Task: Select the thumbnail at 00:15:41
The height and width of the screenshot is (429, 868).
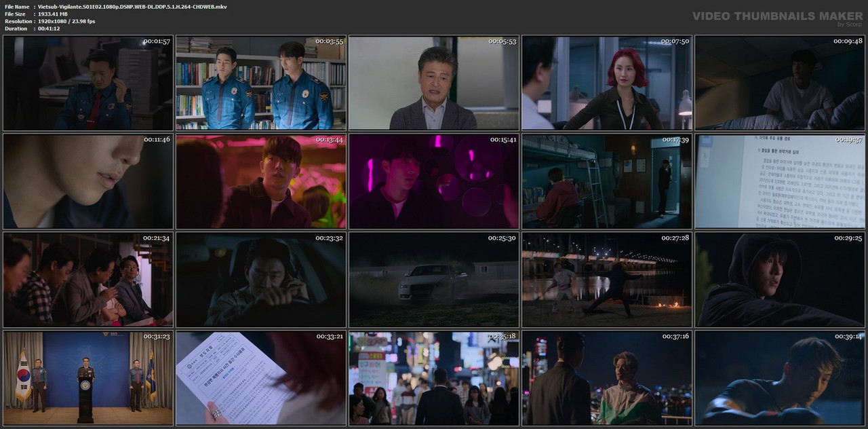Action: click(x=434, y=181)
